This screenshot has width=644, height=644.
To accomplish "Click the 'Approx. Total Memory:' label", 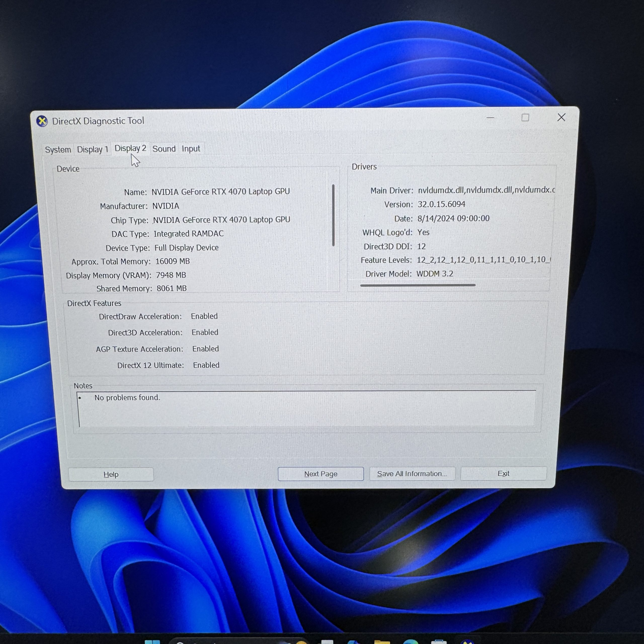I will (x=111, y=262).
